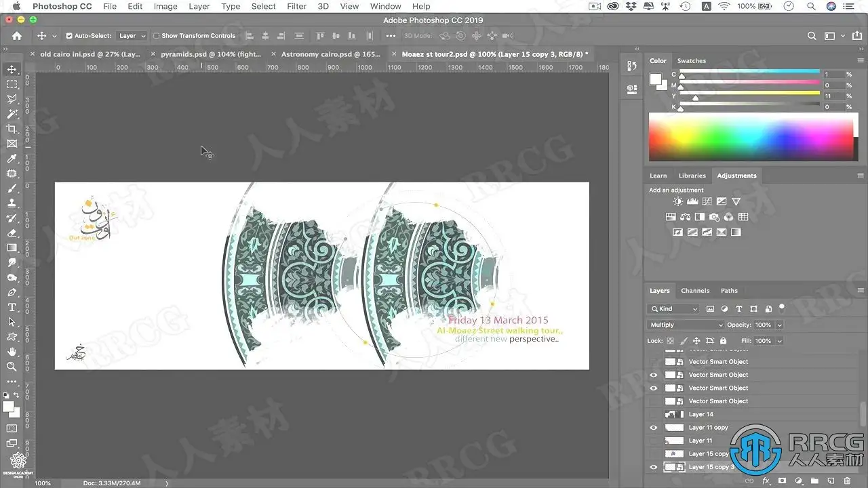Filter layers by type layers
Screen dimensions: 868x488
(738, 309)
